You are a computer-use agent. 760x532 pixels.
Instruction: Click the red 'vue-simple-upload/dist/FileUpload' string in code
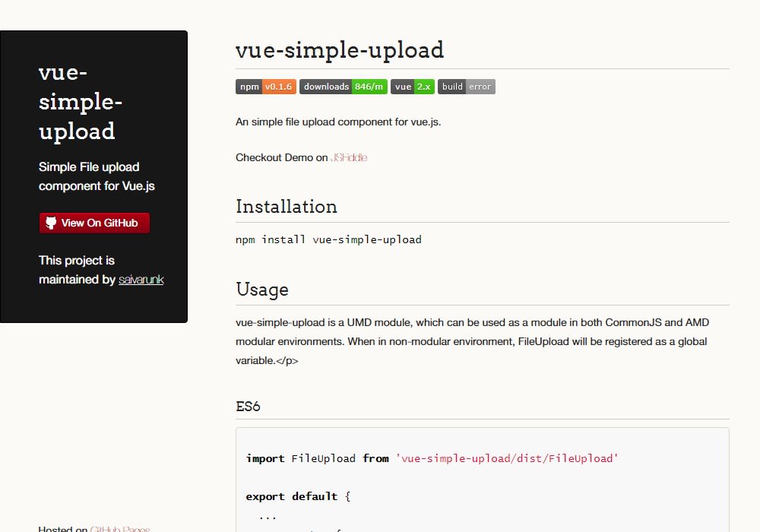(507, 458)
